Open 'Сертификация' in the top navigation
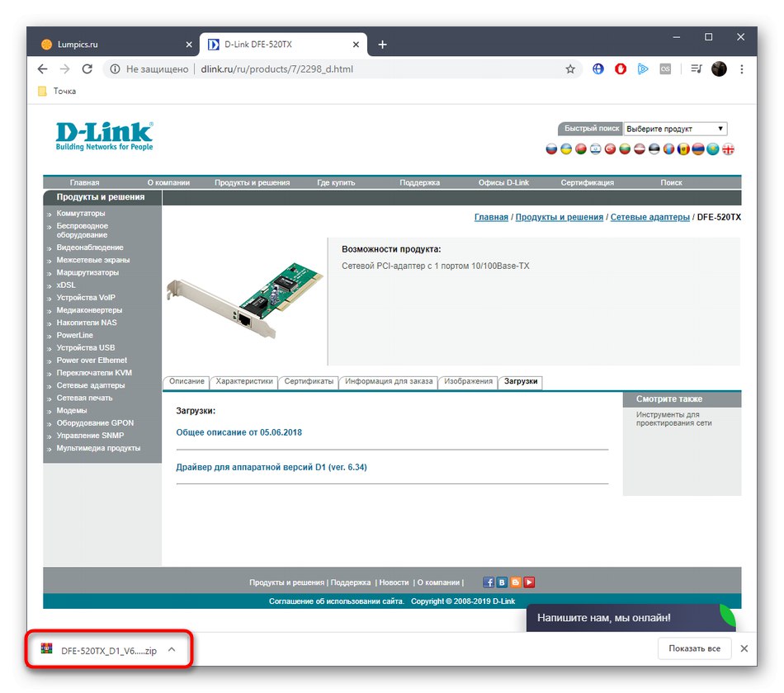784x693 pixels. (587, 182)
